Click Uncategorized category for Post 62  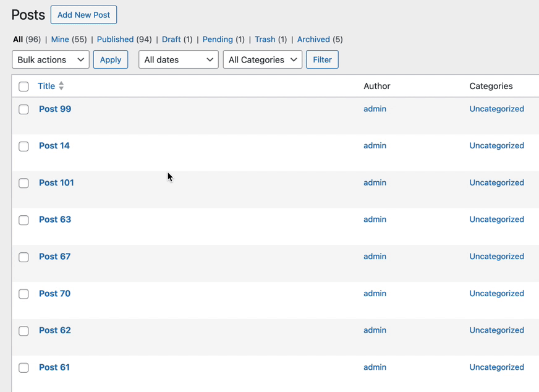point(496,330)
